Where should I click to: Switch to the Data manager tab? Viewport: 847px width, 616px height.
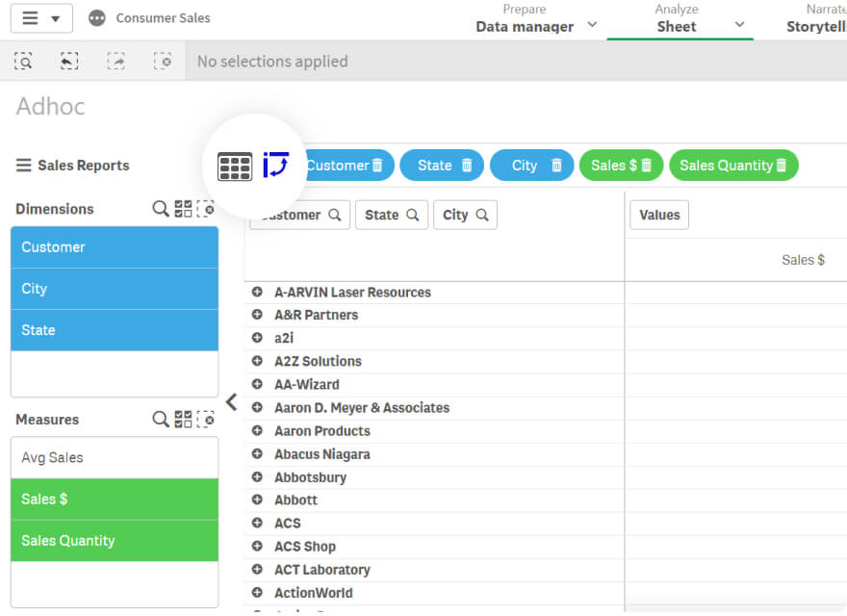525,19
